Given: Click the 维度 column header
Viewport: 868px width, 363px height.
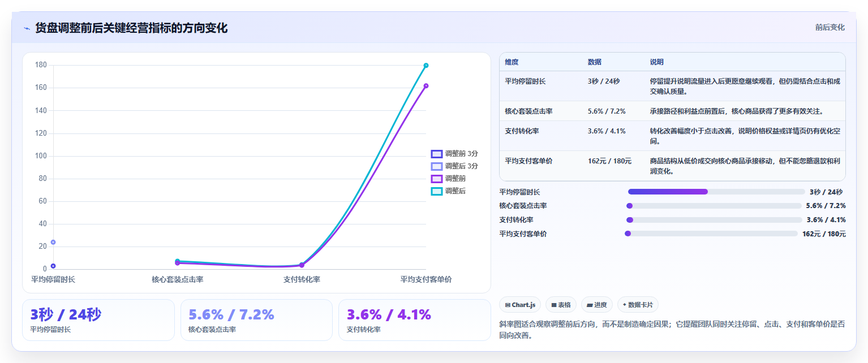Looking at the screenshot, I should click(512, 62).
